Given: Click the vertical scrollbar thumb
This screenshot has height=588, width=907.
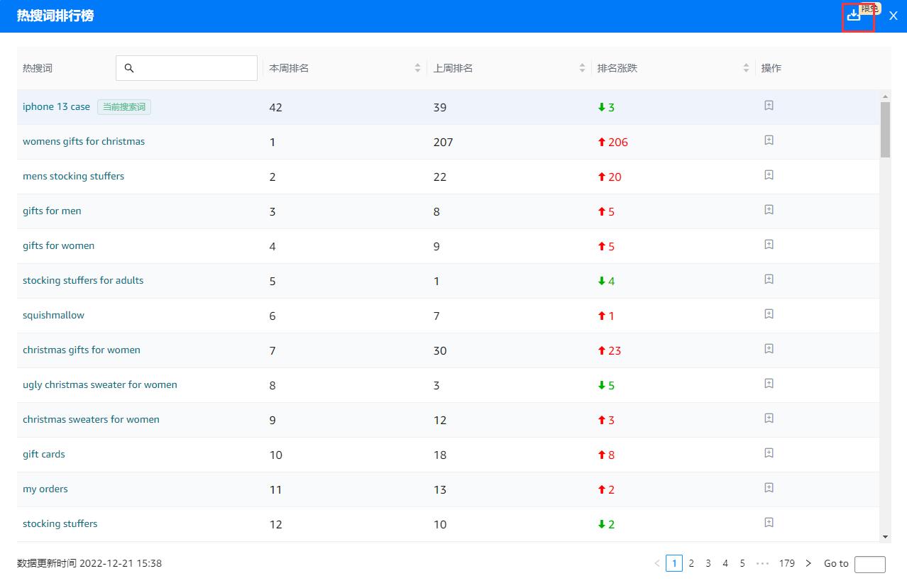Looking at the screenshot, I should pyautogui.click(x=885, y=129).
